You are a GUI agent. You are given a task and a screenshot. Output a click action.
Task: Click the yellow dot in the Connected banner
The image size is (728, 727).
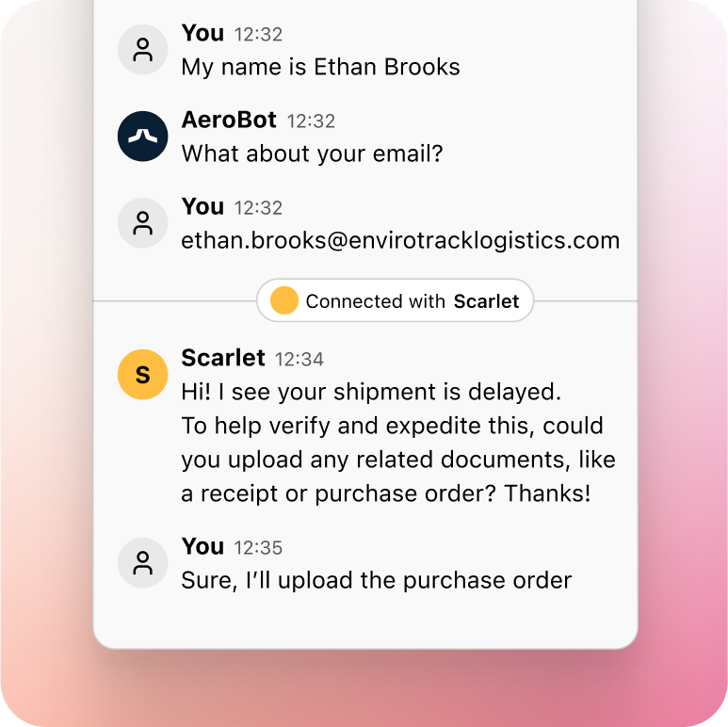(284, 300)
